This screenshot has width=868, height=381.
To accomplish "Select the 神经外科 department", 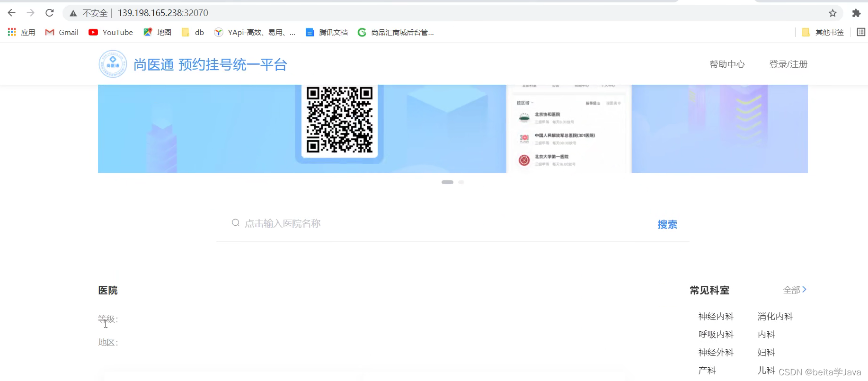I will (716, 352).
